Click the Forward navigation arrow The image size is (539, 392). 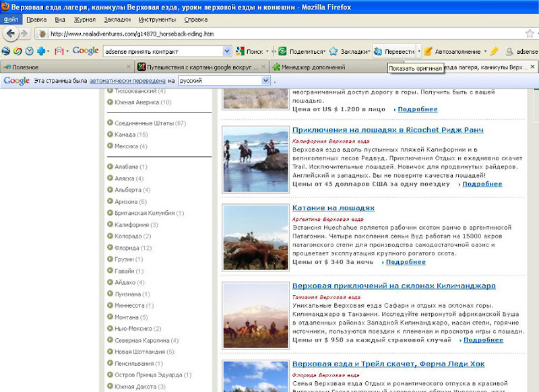[24, 34]
